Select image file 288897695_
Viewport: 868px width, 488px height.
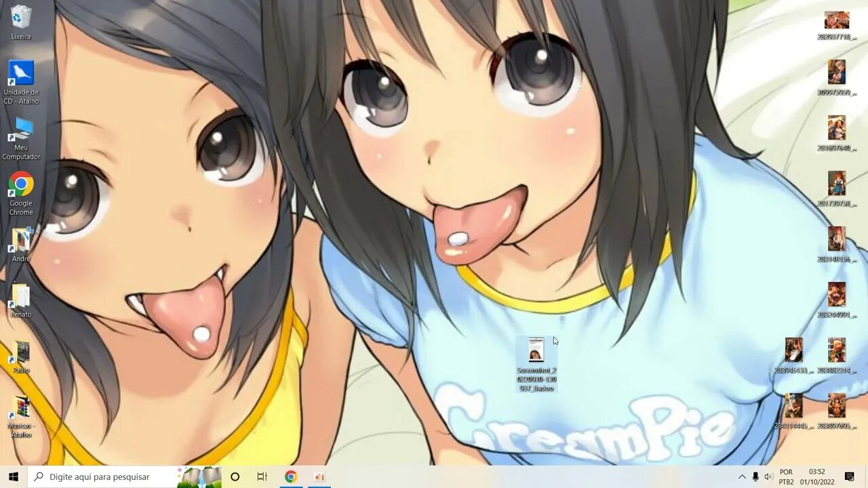[x=836, y=411]
